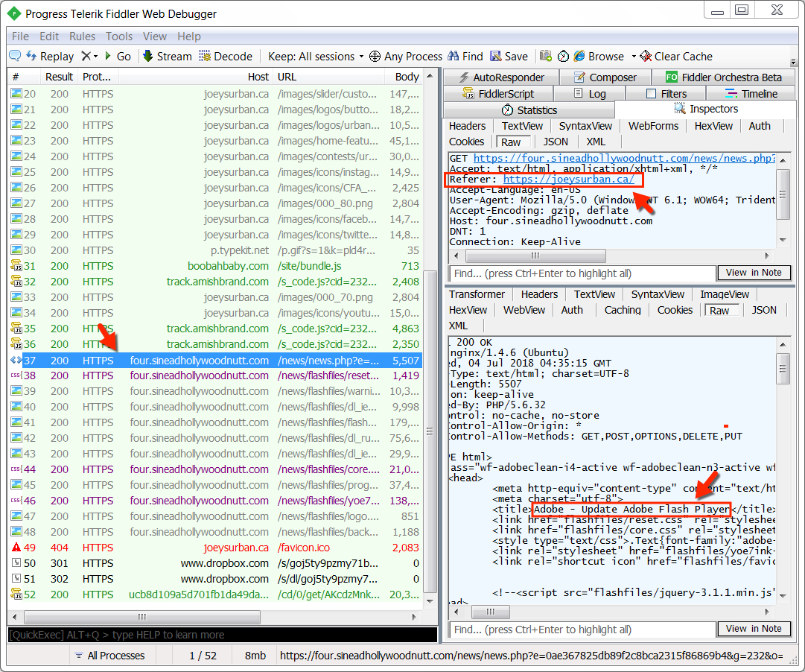Open the File menu
805x672 pixels.
pyautogui.click(x=21, y=37)
